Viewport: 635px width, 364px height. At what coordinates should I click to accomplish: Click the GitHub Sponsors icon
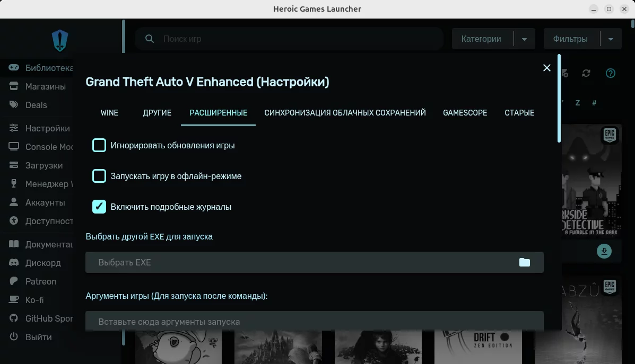point(14,318)
